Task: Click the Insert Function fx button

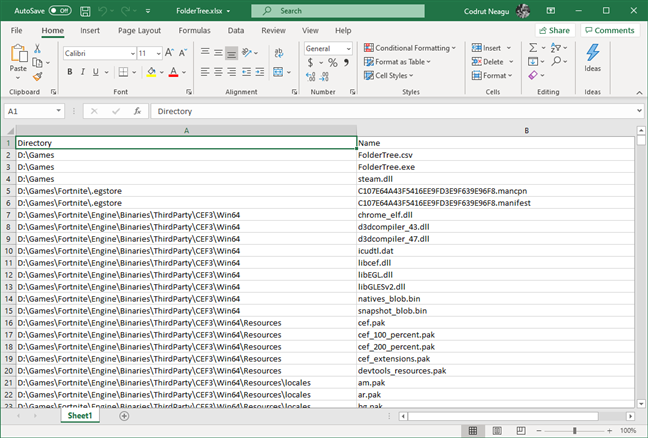Action: (137, 111)
